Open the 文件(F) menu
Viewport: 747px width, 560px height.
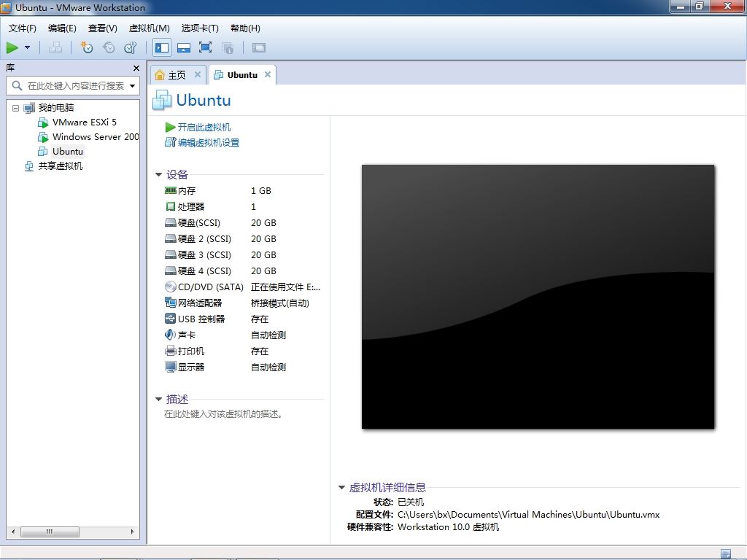[x=23, y=28]
